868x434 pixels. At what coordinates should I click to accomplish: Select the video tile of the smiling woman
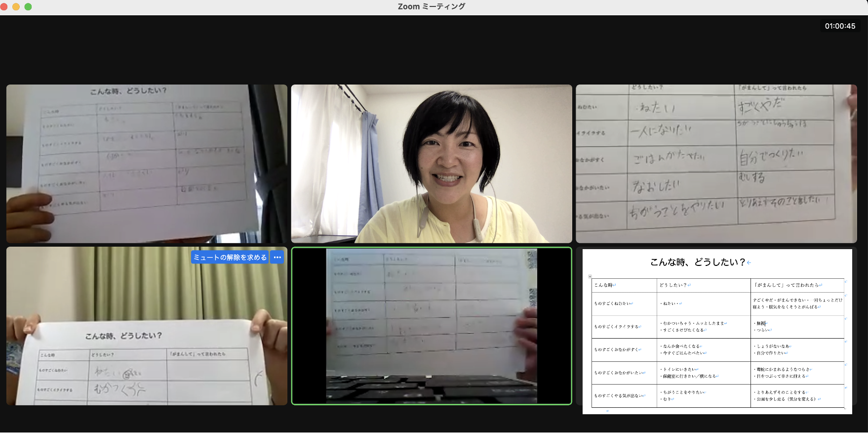(432, 164)
